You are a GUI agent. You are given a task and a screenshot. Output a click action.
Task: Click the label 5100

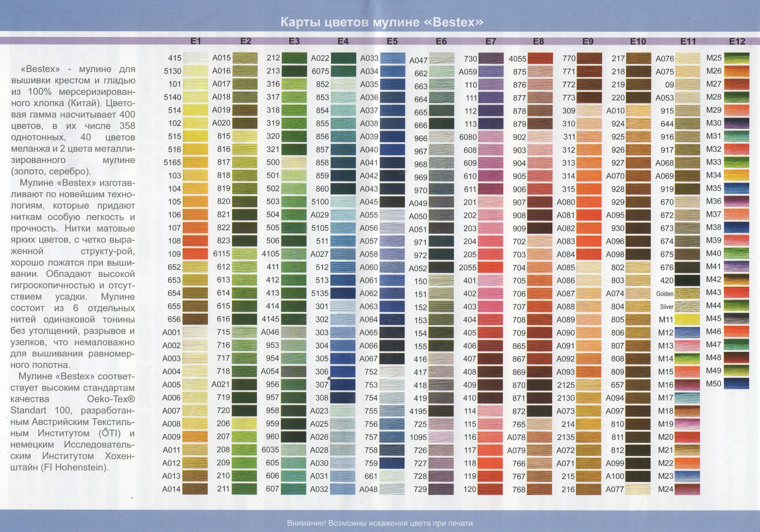320,202
